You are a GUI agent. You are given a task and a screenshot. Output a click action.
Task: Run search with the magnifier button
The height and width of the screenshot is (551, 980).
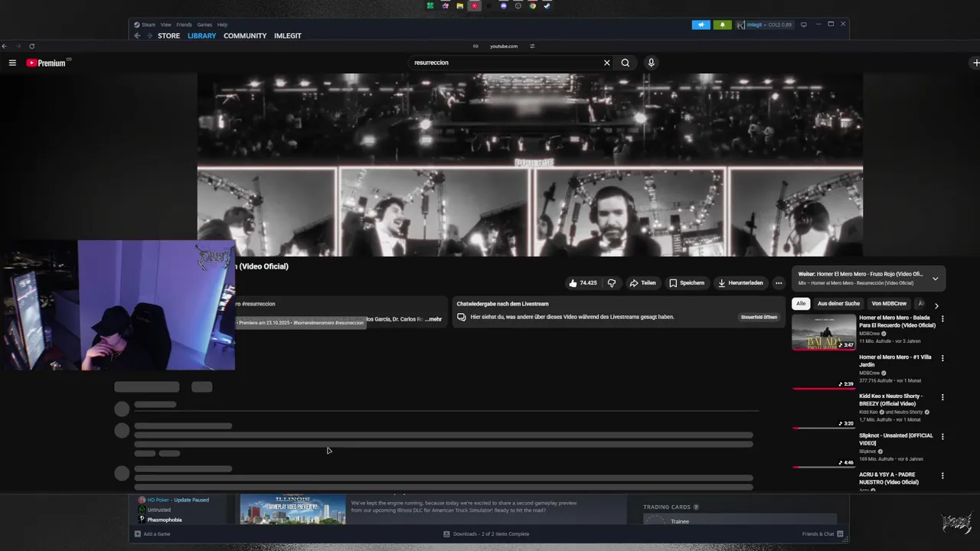pos(626,63)
